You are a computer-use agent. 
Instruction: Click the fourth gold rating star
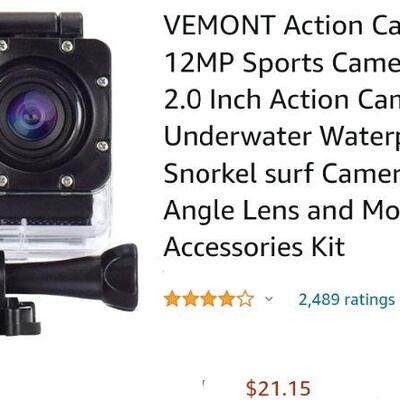pyautogui.click(x=227, y=299)
